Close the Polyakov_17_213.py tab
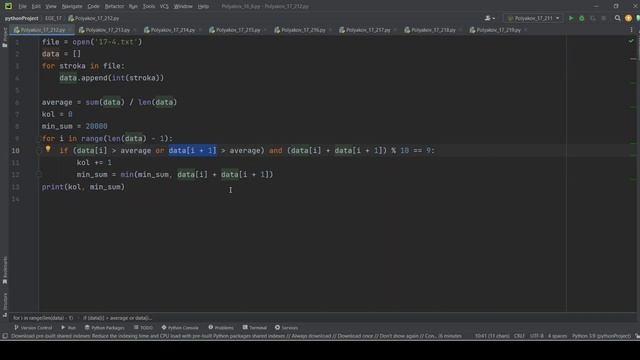The width and height of the screenshot is (640, 360). pyautogui.click(x=134, y=30)
